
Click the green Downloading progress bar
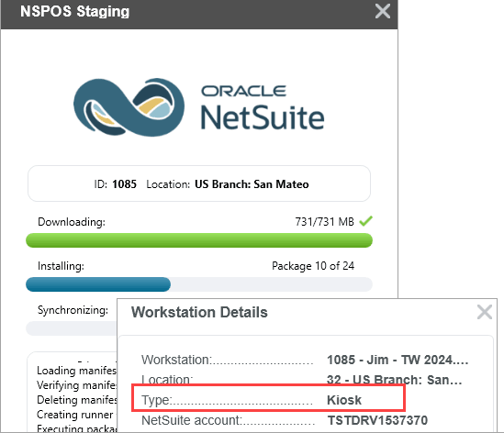pos(199,240)
